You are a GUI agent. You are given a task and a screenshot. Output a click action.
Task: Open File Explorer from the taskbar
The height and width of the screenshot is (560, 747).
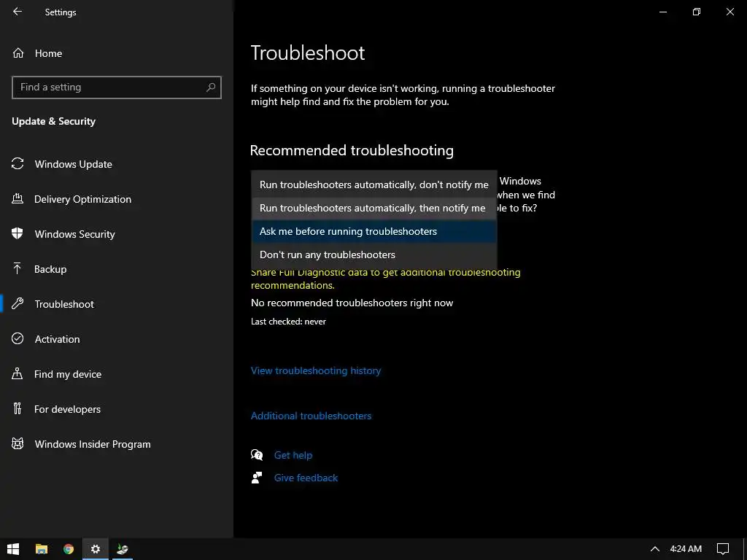pyautogui.click(x=42, y=549)
